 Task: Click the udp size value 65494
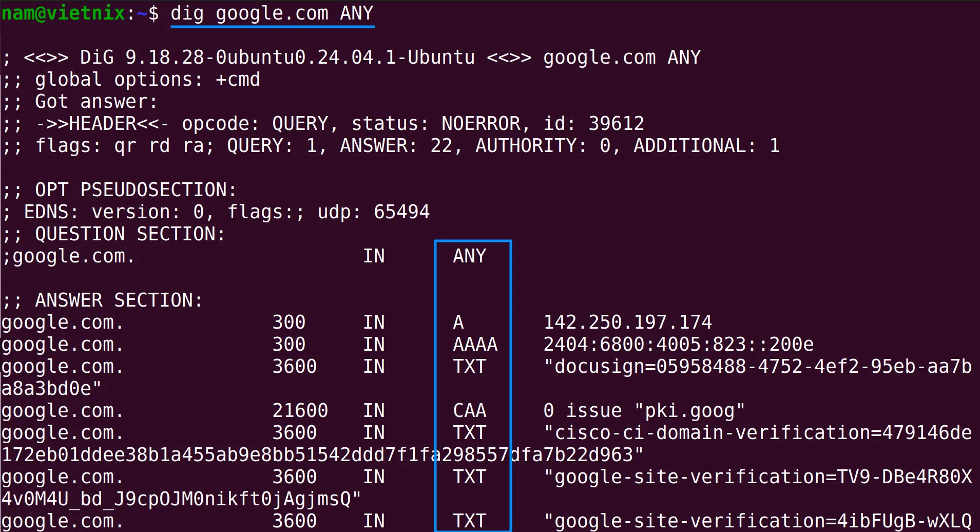pos(401,212)
